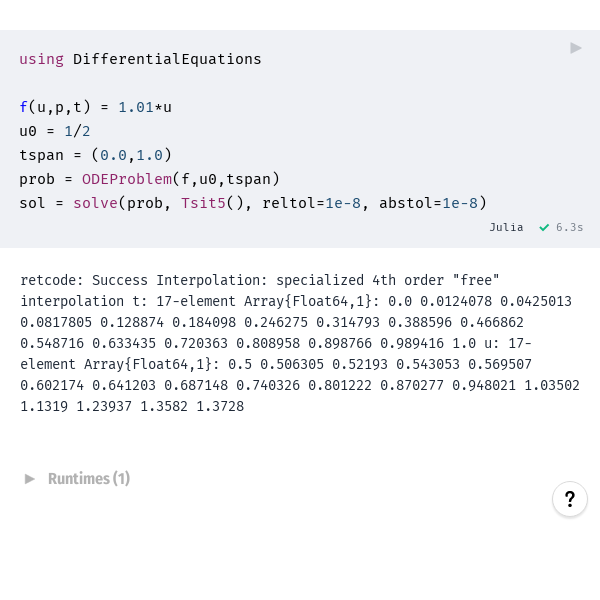This screenshot has height=600, width=600.
Task: Click the retcode: Success output text
Action: [x=84, y=280]
